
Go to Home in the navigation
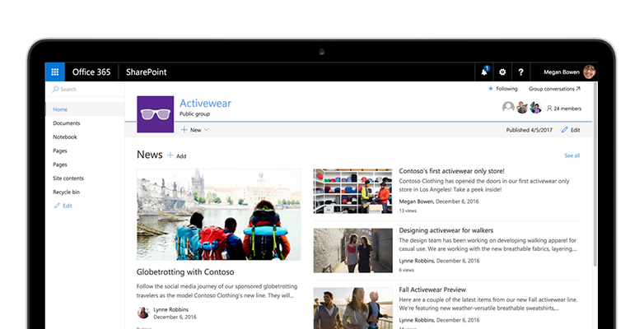[x=60, y=109]
